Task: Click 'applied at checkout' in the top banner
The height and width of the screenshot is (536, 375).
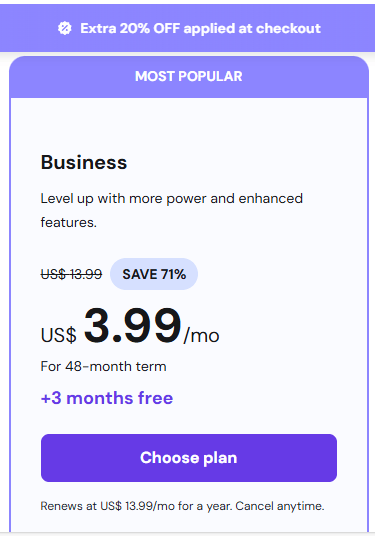Action: 252,29
